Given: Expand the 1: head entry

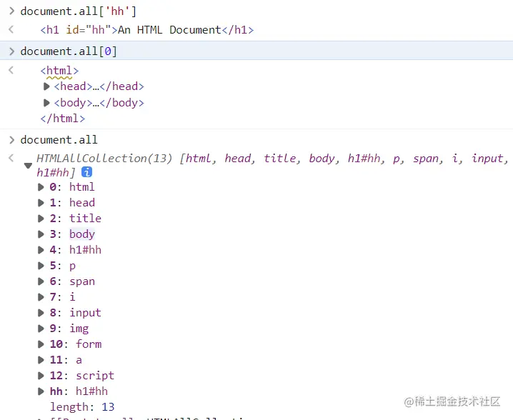Looking at the screenshot, I should pyautogui.click(x=41, y=203).
